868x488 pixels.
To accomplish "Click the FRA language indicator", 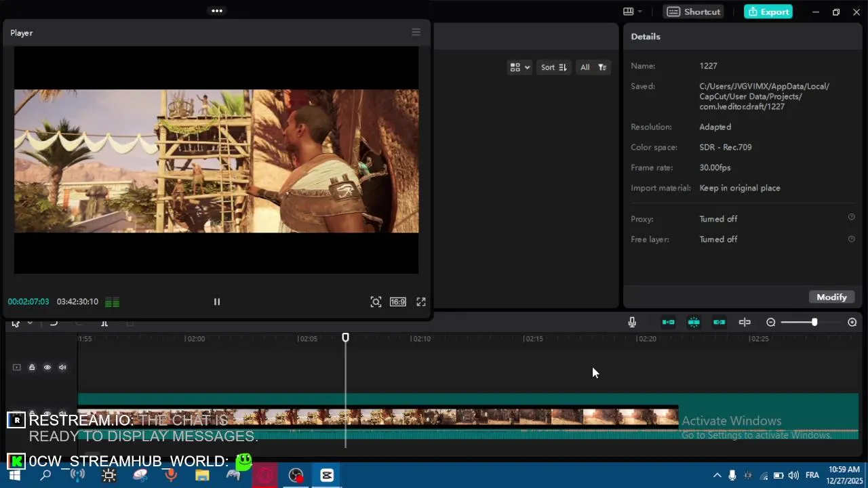I will pyautogui.click(x=812, y=475).
